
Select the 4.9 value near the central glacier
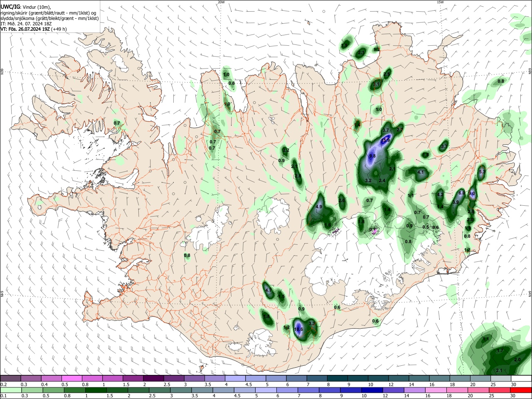(319, 207)
